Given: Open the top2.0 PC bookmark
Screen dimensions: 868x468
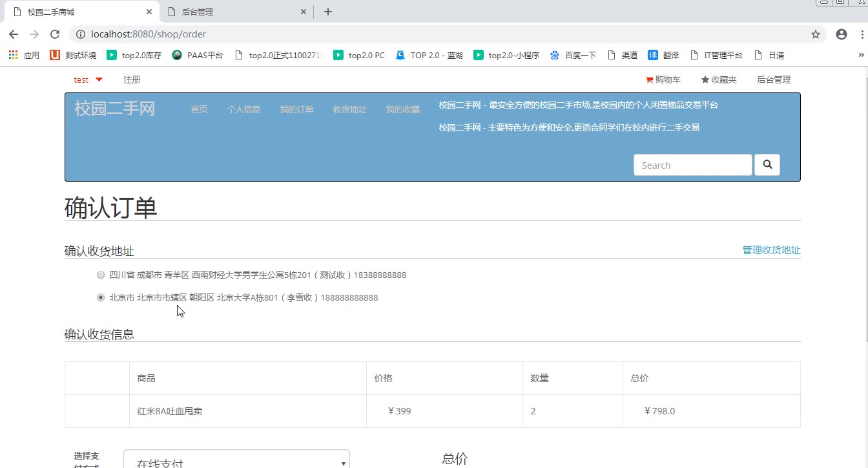Looking at the screenshot, I should 359,56.
